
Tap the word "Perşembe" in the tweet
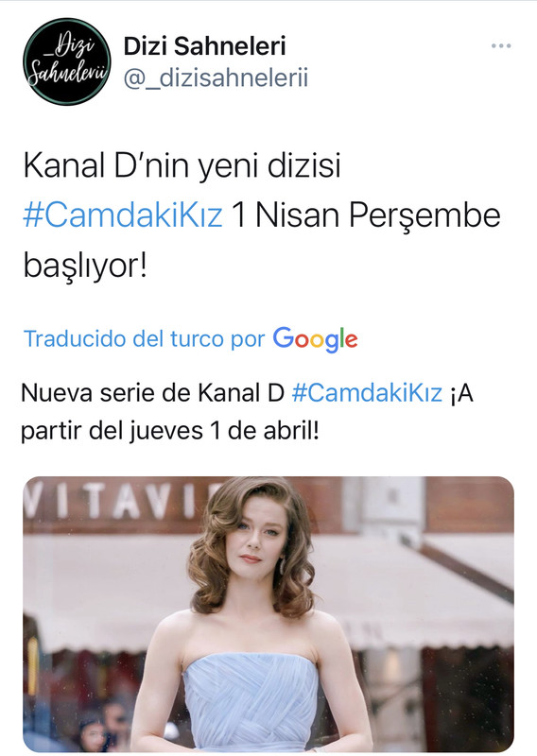coord(424,216)
